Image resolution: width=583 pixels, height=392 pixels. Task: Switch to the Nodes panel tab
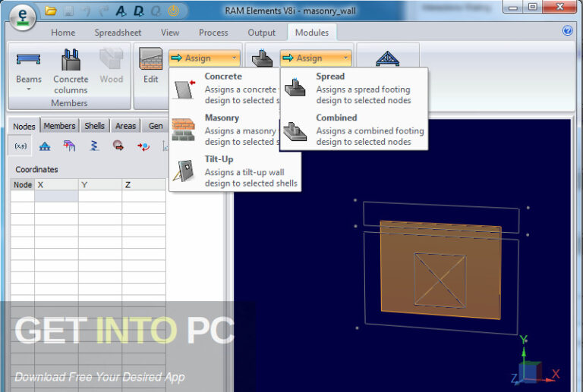tap(24, 126)
